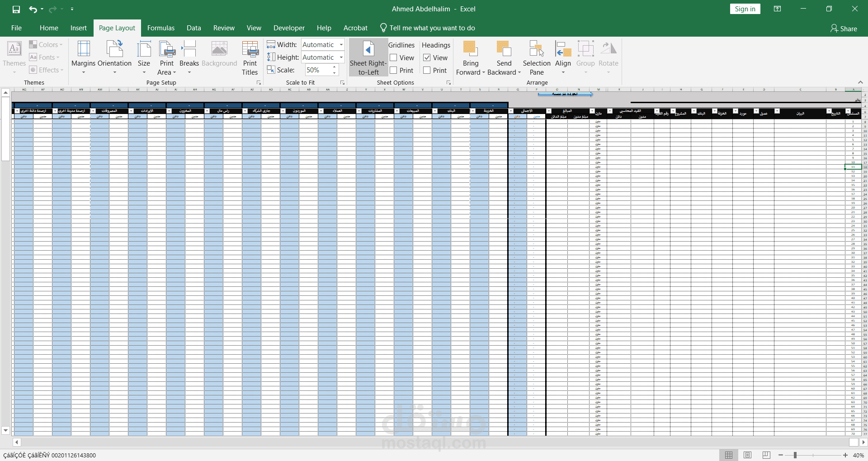
Task: Enable Gridlines View checkbox
Action: (394, 57)
